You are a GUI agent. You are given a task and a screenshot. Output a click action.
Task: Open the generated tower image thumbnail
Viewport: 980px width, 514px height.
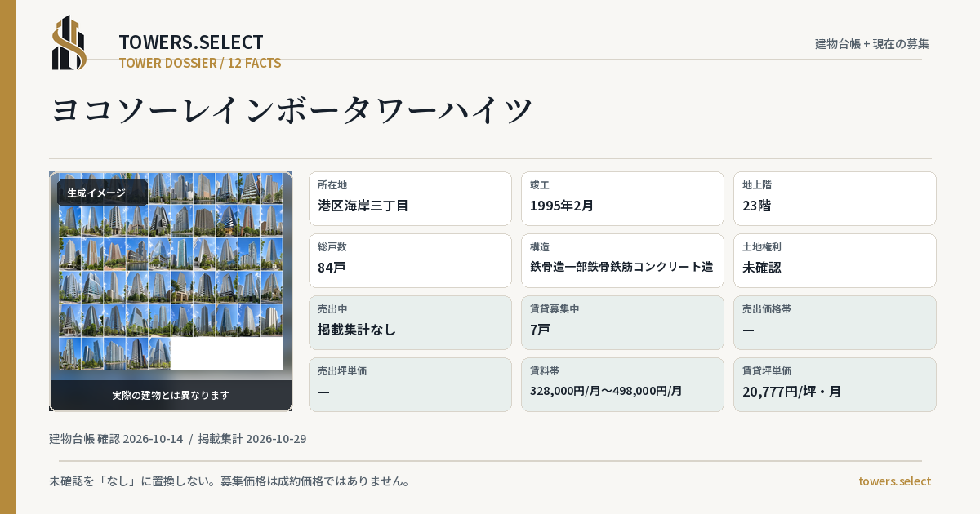tap(171, 291)
